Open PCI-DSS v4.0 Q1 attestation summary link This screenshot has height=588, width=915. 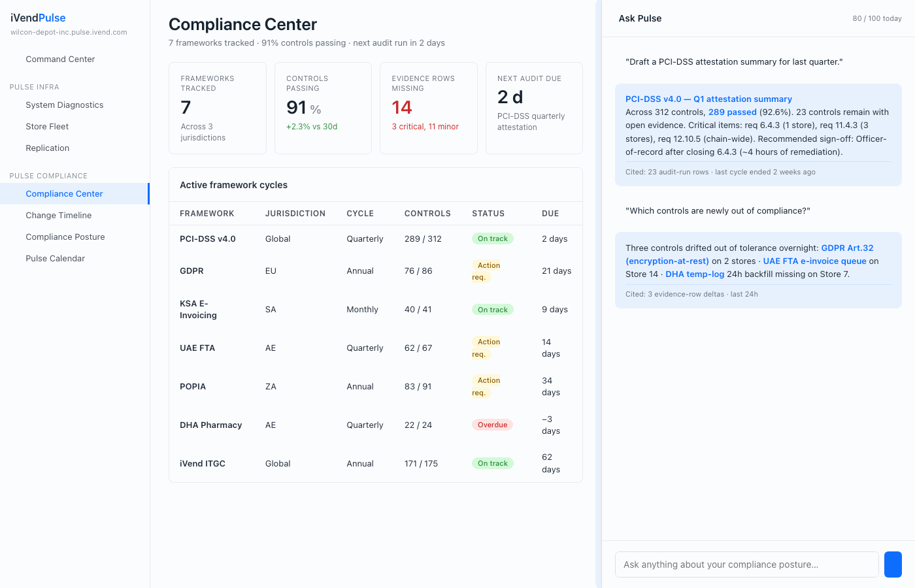(708, 99)
